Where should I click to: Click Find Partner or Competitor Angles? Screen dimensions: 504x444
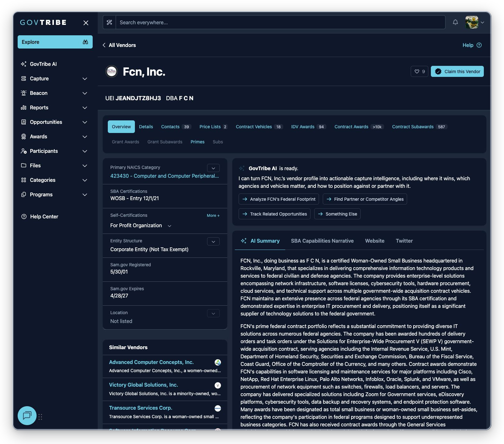tap(365, 199)
